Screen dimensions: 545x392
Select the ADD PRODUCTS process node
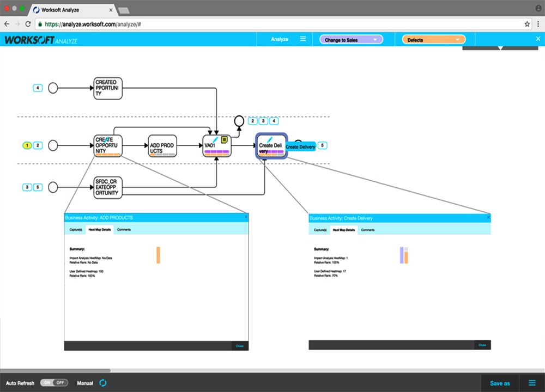click(162, 146)
